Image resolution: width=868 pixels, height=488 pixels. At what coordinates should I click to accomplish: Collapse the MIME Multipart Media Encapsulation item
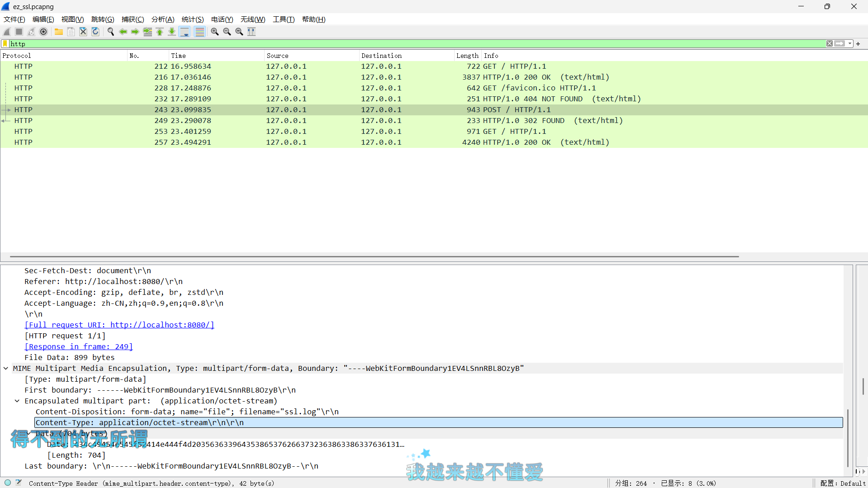5,368
